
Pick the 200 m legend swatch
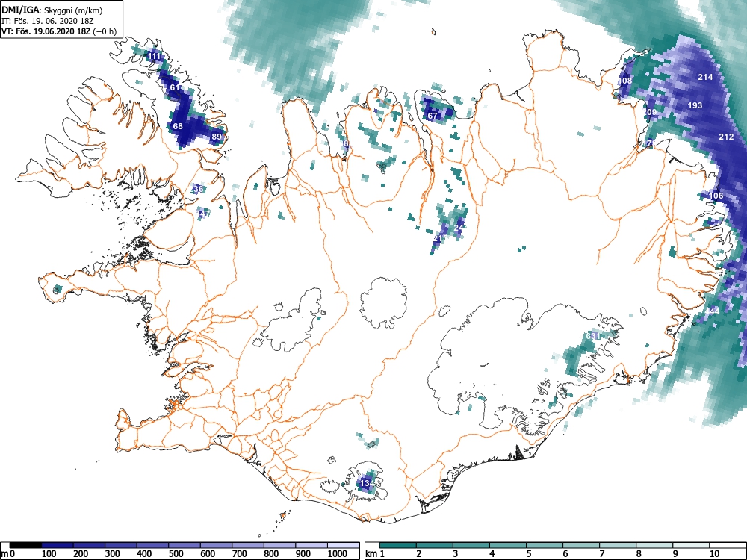pos(89,545)
